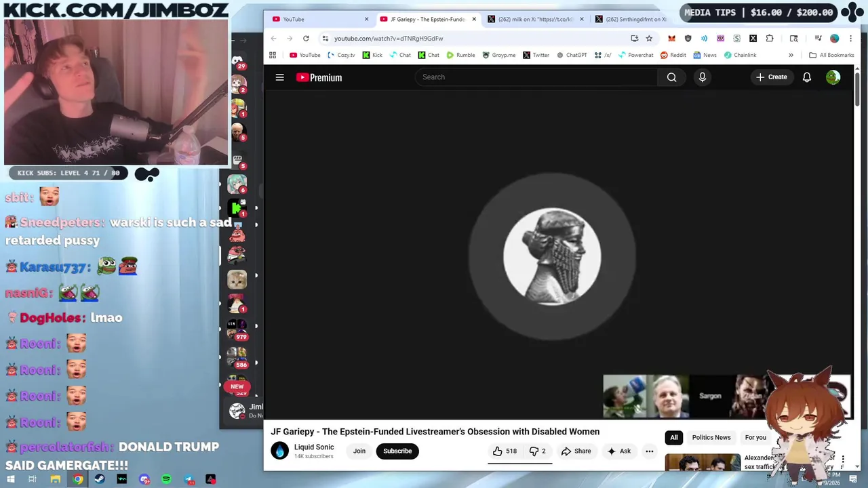Close the JF Gariepy browser tab
Viewport: 868px width, 488px height.
(474, 19)
